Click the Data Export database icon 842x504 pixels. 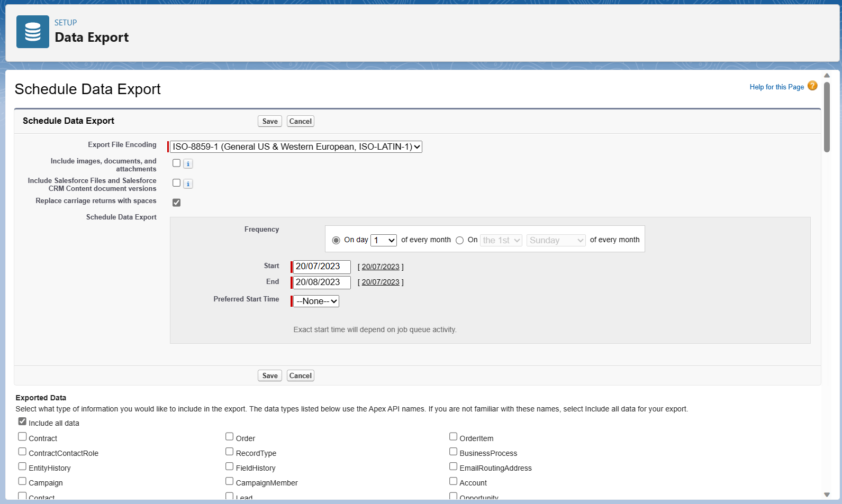pyautogui.click(x=33, y=32)
